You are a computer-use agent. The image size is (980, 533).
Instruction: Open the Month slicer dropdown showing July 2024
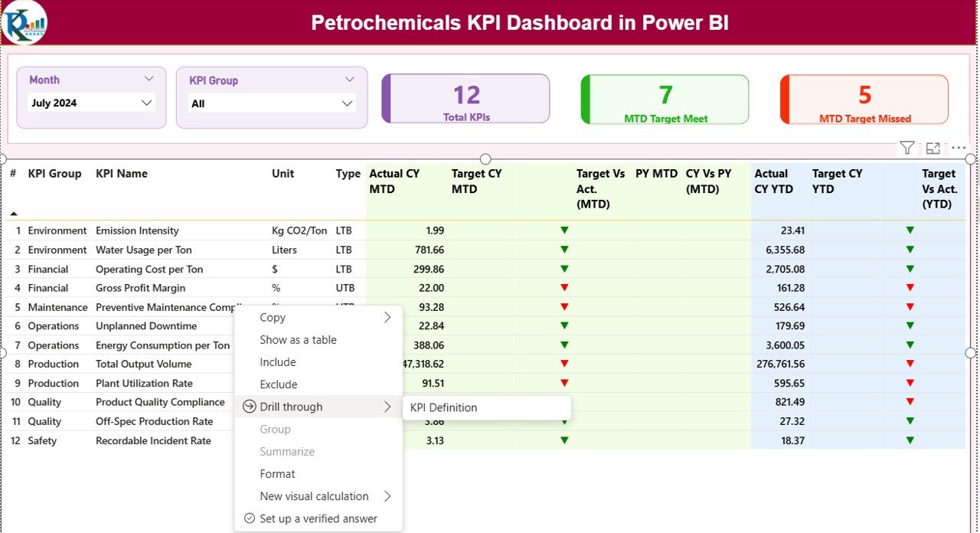click(x=146, y=102)
